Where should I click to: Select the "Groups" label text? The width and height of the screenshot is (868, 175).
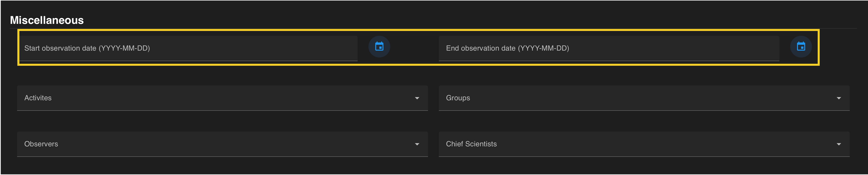[458, 98]
